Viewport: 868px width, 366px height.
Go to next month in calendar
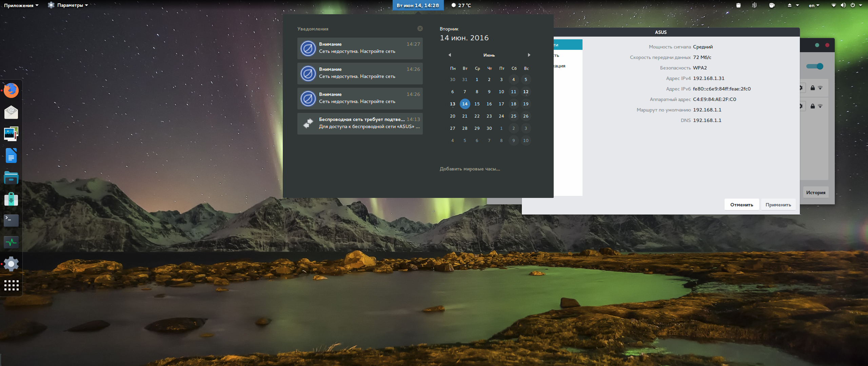[x=529, y=55]
